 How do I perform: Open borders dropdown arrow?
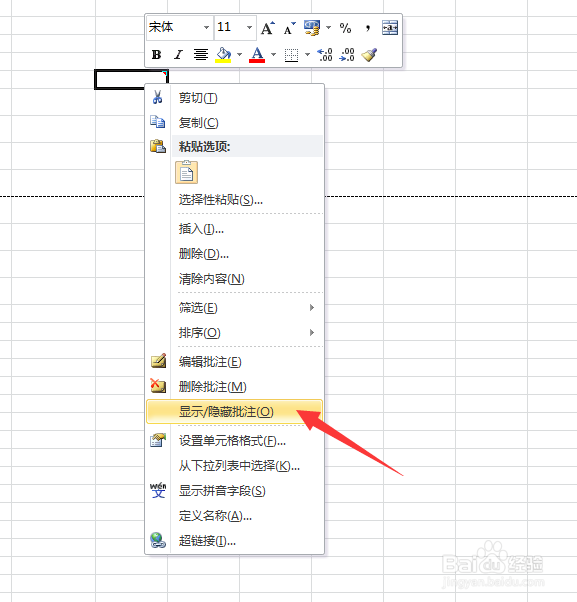pos(307,55)
